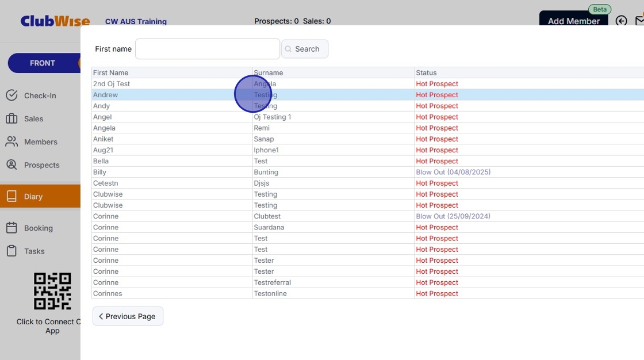Select the Billy Bunting row
644x360 pixels.
pyautogui.click(x=367, y=172)
